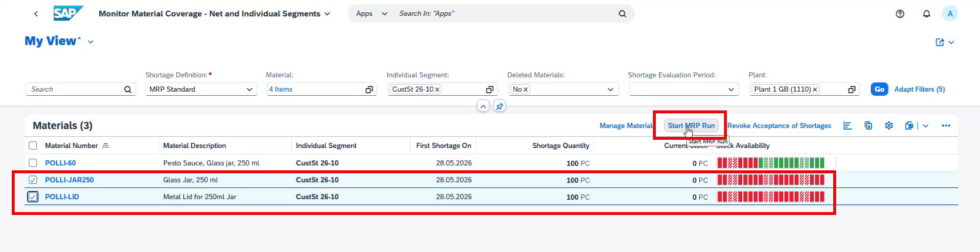
Task: Remove the CustSt 26-10 token
Action: click(438, 89)
